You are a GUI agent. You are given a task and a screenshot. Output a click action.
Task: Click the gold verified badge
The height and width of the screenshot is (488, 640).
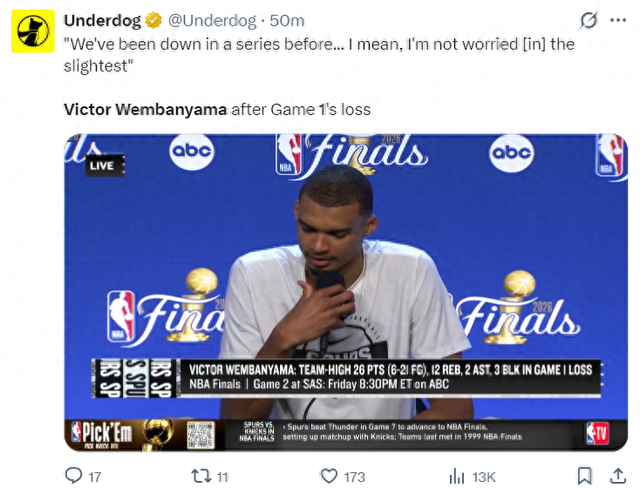coord(154,20)
